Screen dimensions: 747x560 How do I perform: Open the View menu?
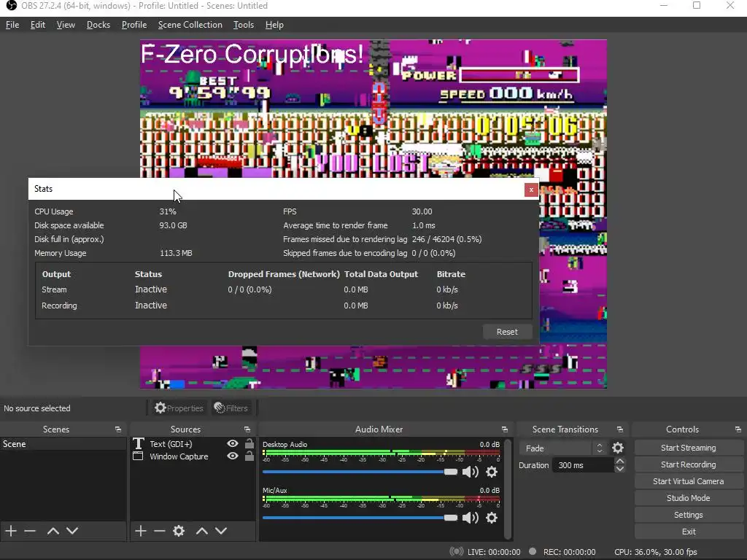tap(66, 25)
